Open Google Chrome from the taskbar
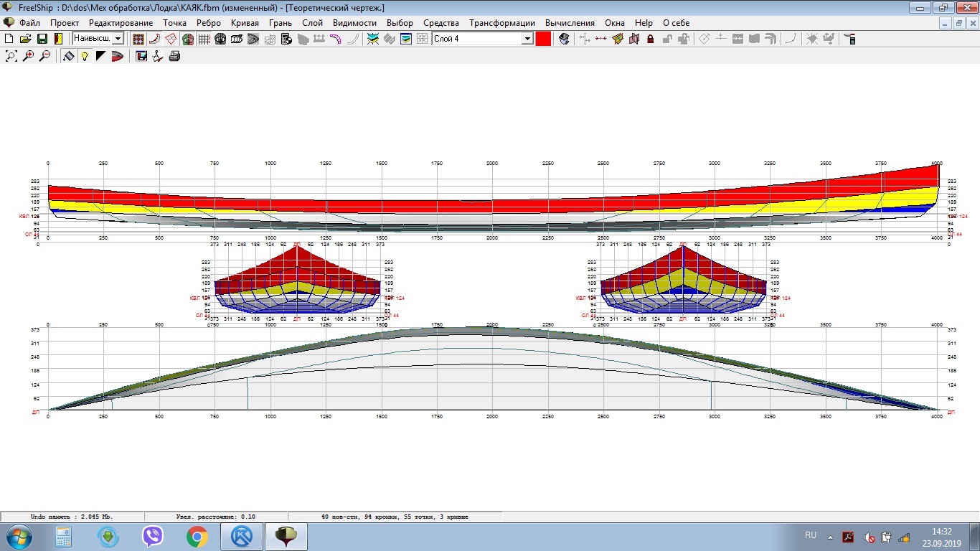 pos(197,536)
